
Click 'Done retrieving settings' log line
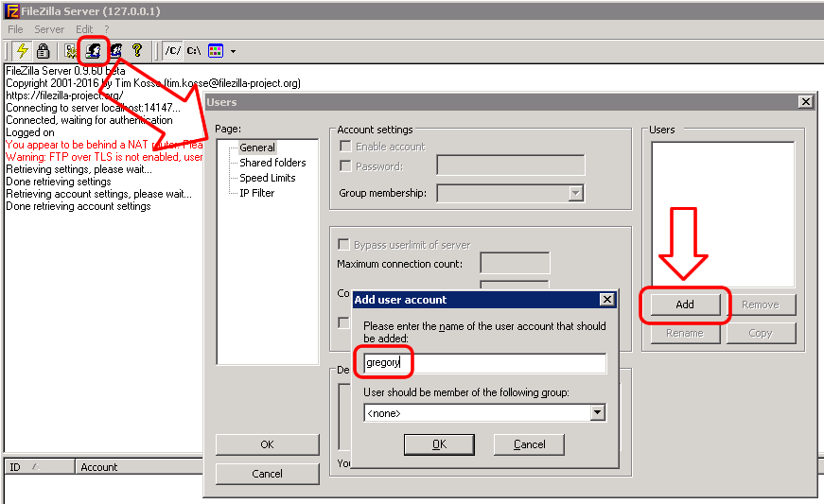pyautogui.click(x=59, y=182)
